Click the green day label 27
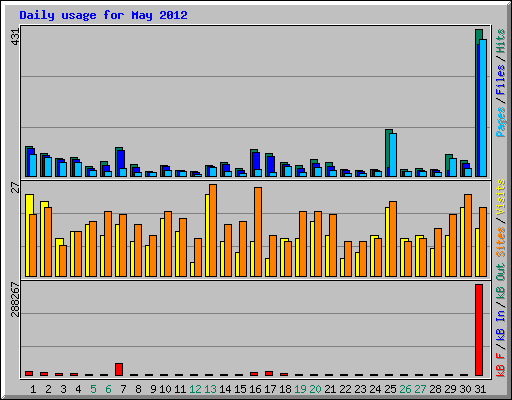 coord(420,389)
